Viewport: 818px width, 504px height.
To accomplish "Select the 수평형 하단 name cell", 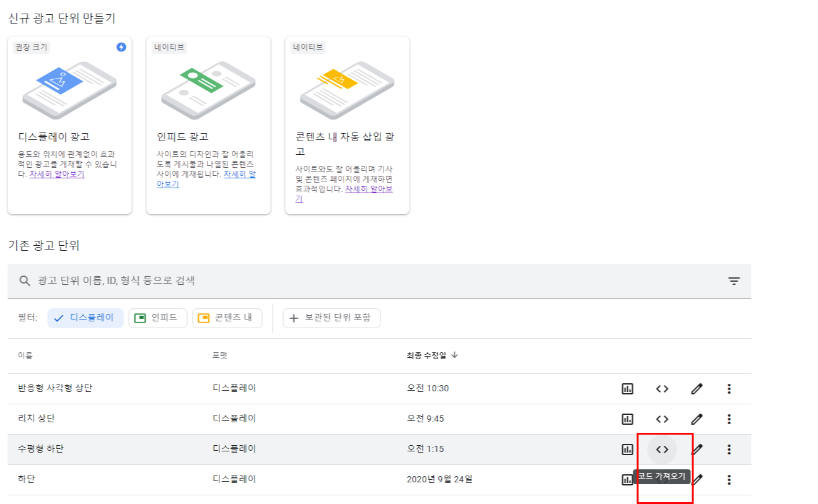I will click(41, 449).
